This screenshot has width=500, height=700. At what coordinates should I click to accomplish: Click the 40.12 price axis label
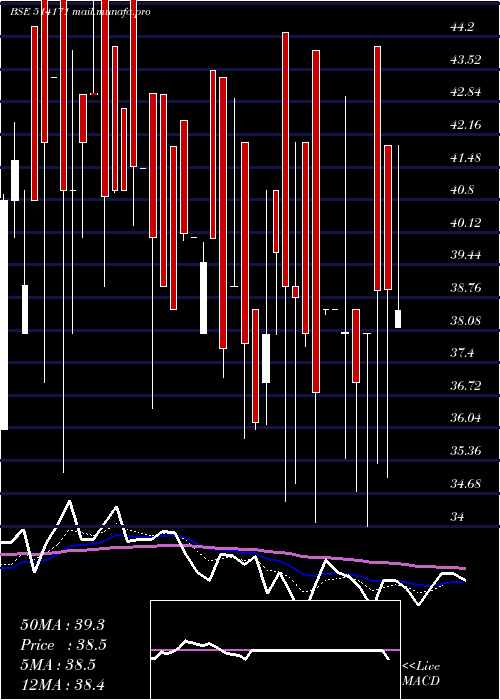466,223
